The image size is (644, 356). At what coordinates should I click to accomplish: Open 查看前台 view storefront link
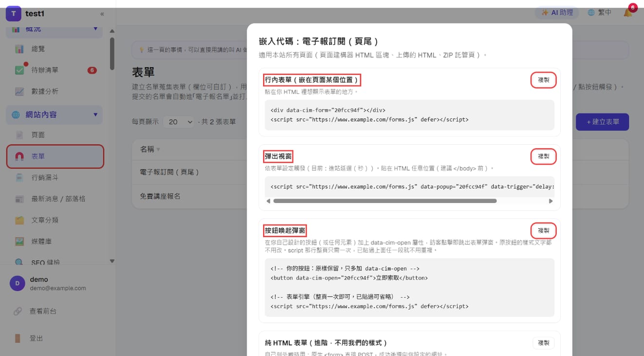[43, 311]
